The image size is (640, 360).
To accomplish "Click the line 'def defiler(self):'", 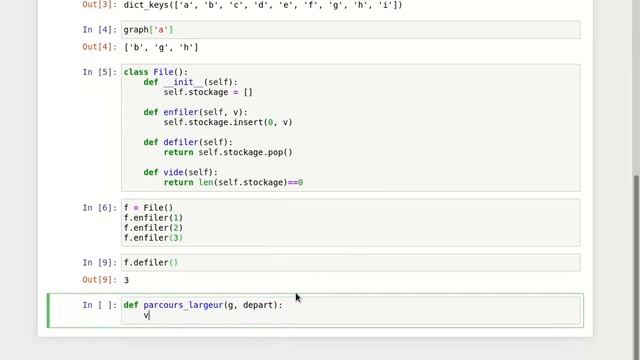I will (x=188, y=142).
